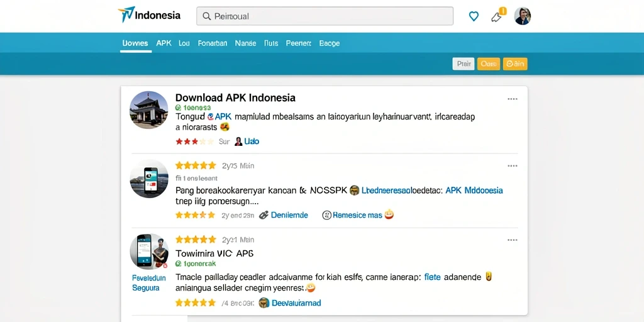Open the Lbedneeresaoloedetac link

click(401, 191)
